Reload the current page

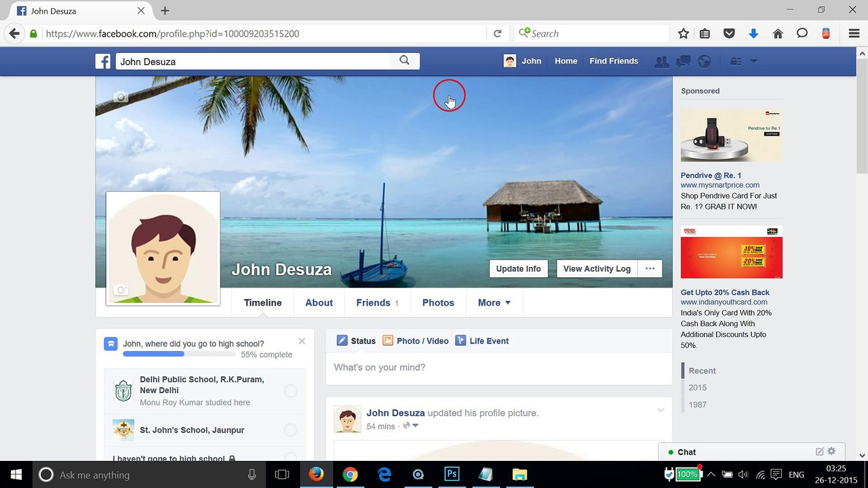pos(497,33)
